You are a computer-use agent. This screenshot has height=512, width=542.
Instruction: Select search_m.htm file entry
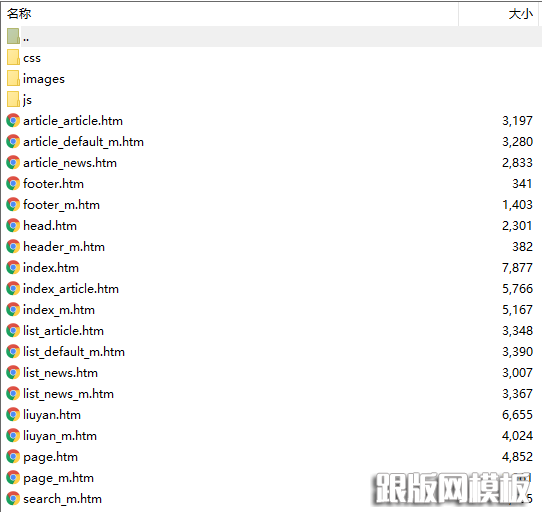63,499
